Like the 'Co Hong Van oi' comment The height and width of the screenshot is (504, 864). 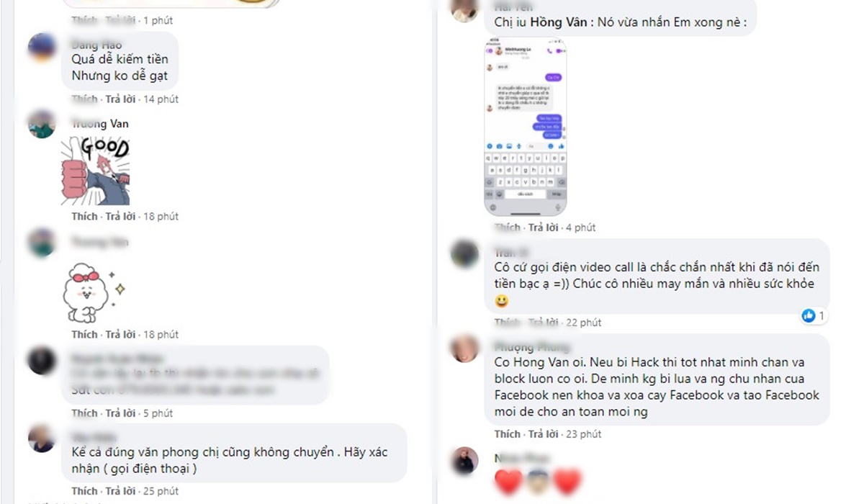(508, 434)
